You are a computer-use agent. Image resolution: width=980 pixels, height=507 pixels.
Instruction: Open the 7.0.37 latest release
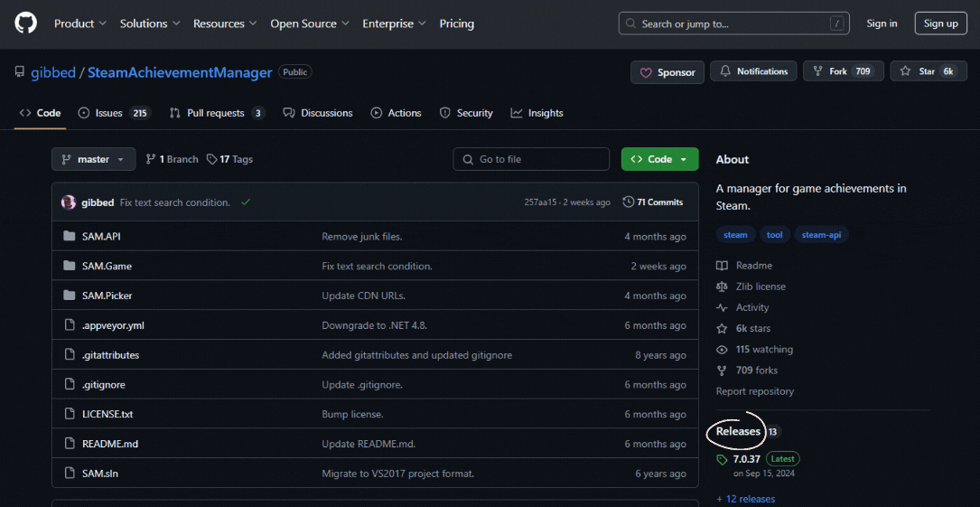click(x=746, y=459)
